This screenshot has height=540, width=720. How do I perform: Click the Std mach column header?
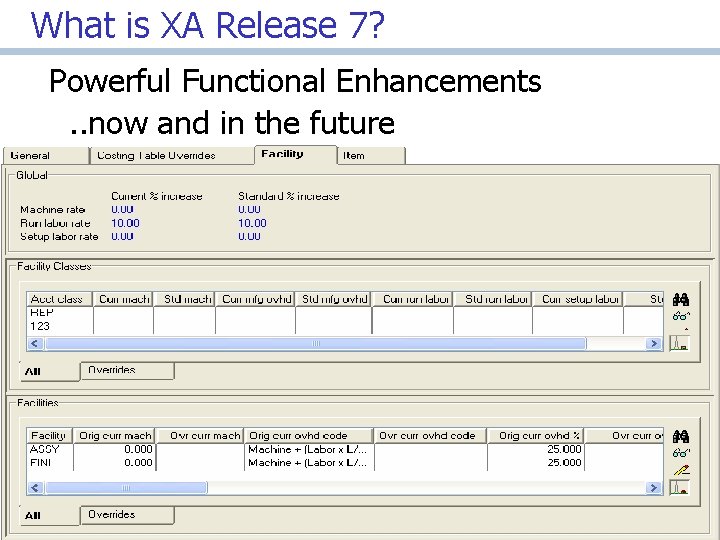pos(184,299)
